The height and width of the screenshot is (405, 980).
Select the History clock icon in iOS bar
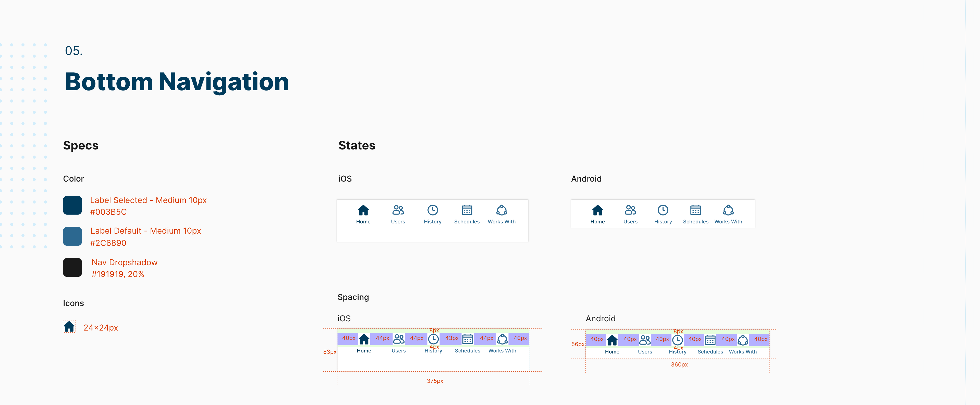(x=433, y=210)
